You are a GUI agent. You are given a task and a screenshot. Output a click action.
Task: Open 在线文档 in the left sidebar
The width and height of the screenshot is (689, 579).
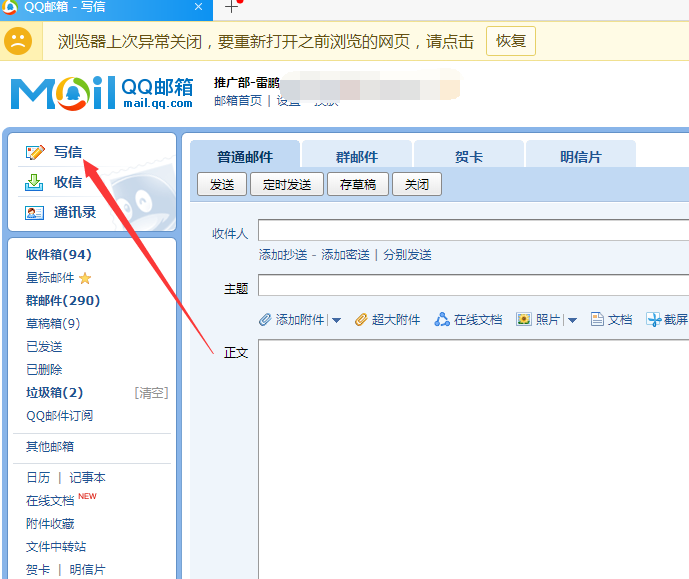pos(50,501)
